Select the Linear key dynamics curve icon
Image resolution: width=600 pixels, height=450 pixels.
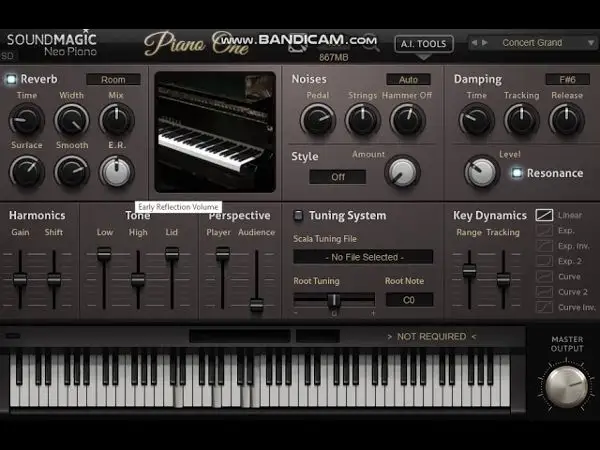544,215
